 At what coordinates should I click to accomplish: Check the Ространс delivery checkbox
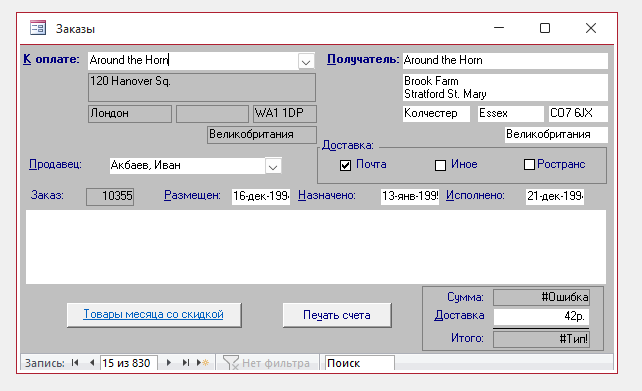[x=529, y=165]
